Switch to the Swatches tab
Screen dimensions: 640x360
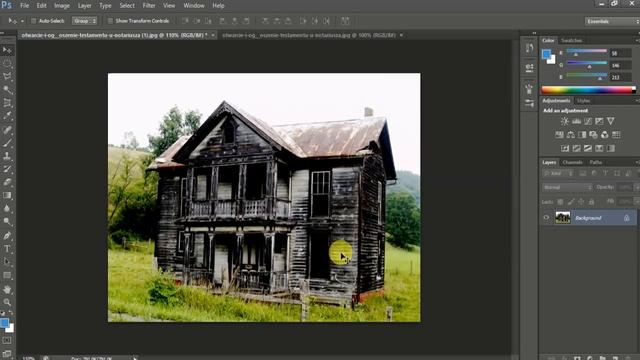tap(571, 40)
